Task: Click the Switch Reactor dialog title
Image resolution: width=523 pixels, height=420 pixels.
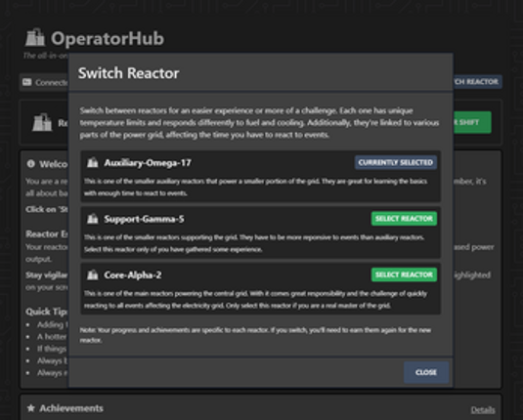Action: (x=128, y=73)
